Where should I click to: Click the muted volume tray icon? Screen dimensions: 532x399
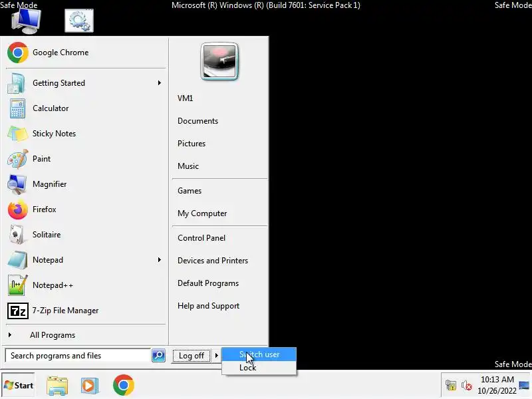click(x=467, y=386)
